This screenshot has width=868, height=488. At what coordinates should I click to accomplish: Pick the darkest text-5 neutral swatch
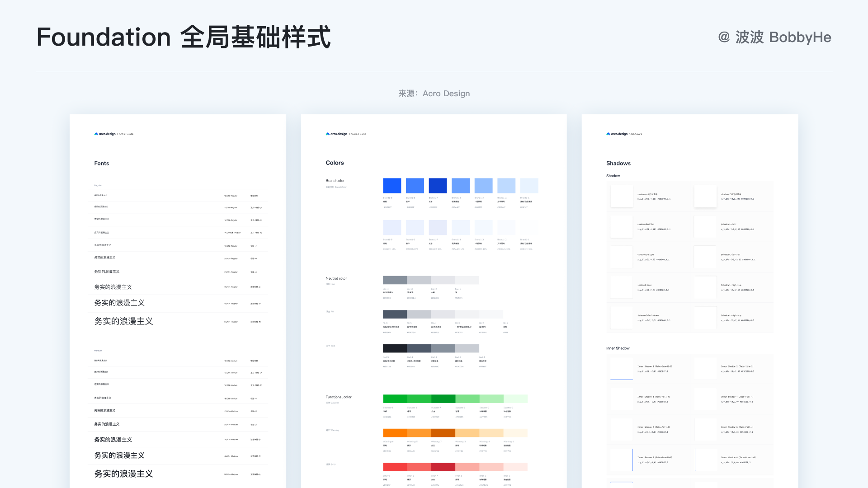click(x=395, y=348)
